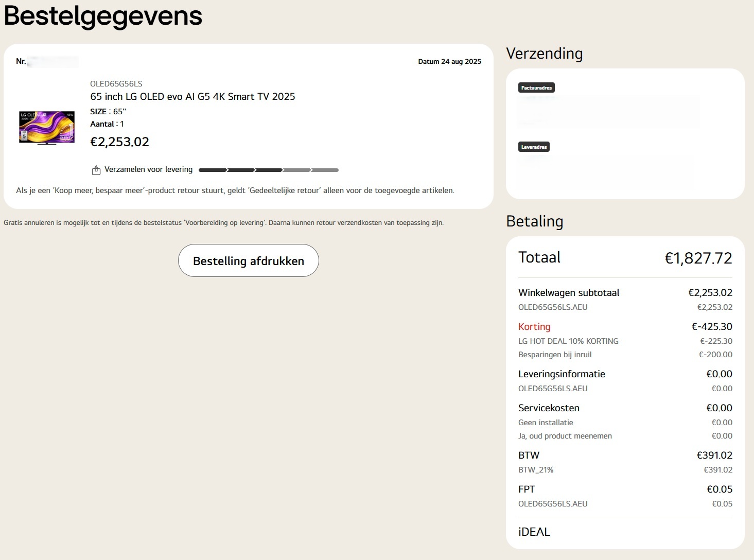Viewport: 754px width, 560px height.
Task: Click the "Leveringsinformatie" label
Action: (562, 374)
